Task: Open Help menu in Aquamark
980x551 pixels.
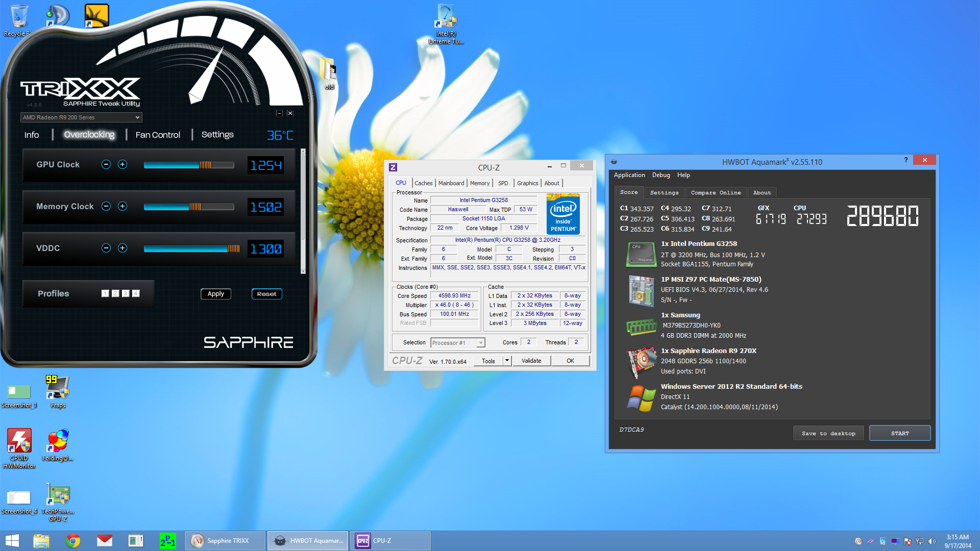Action: [x=683, y=175]
